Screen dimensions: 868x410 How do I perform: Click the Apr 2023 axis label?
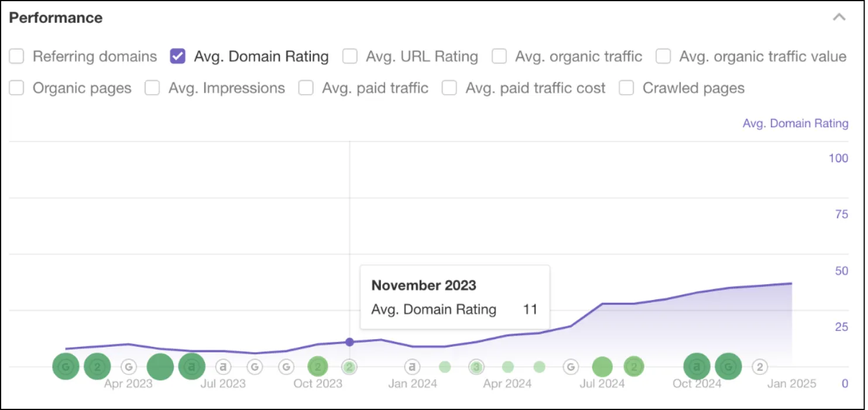[128, 384]
